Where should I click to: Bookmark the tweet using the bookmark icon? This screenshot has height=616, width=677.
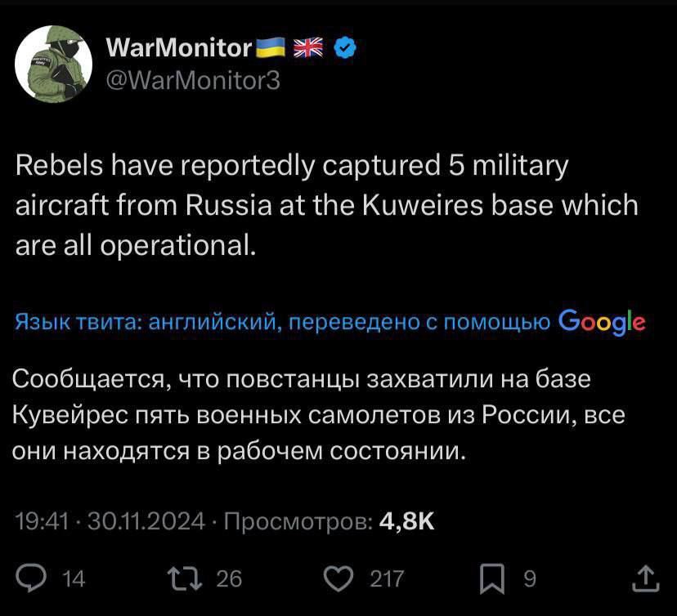click(492, 578)
